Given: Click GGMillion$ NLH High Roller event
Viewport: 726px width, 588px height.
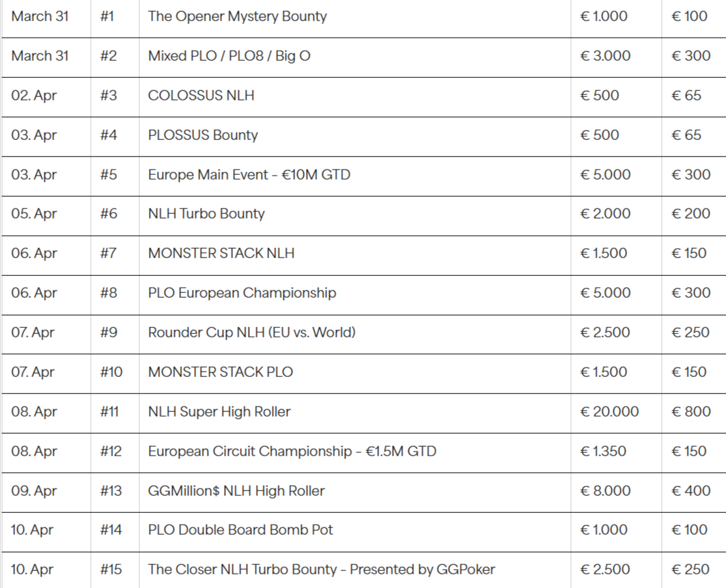Looking at the screenshot, I should coord(236,491).
